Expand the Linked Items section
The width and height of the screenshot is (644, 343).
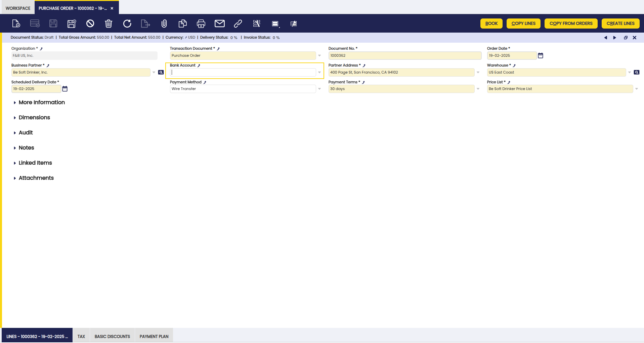33,163
